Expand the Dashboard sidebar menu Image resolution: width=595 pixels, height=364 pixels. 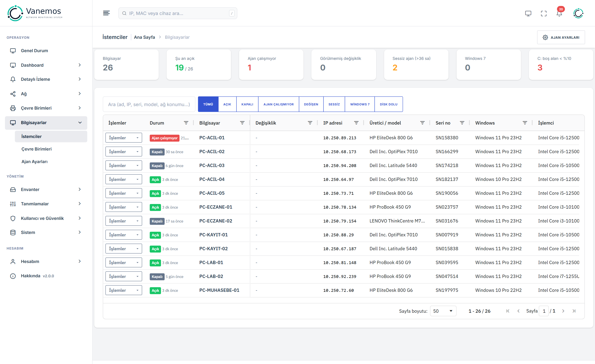click(46, 65)
